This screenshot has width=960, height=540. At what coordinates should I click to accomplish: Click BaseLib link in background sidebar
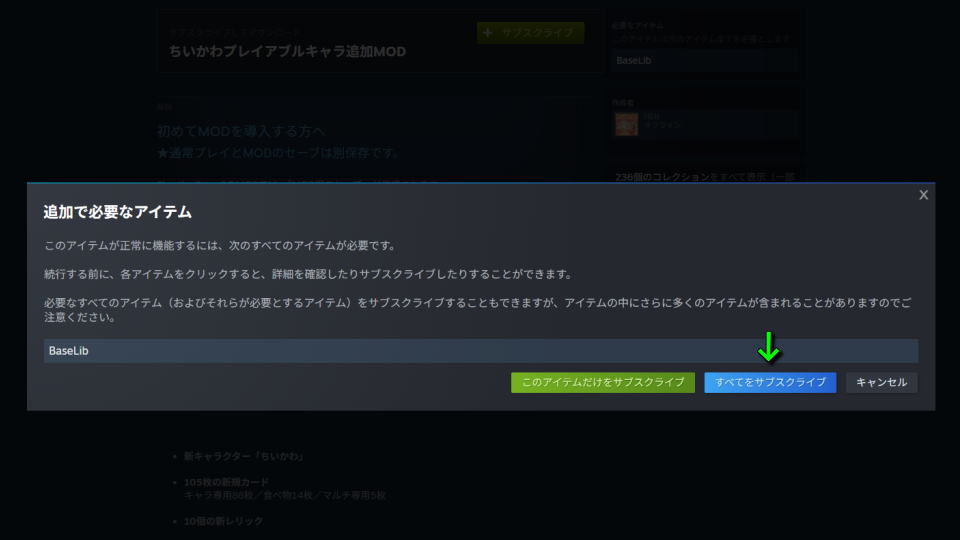point(634,61)
